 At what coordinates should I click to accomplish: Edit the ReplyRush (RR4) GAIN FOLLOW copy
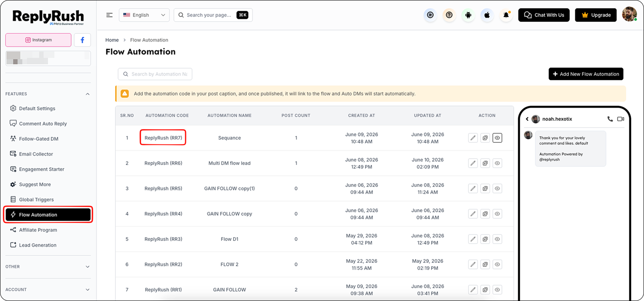point(473,214)
